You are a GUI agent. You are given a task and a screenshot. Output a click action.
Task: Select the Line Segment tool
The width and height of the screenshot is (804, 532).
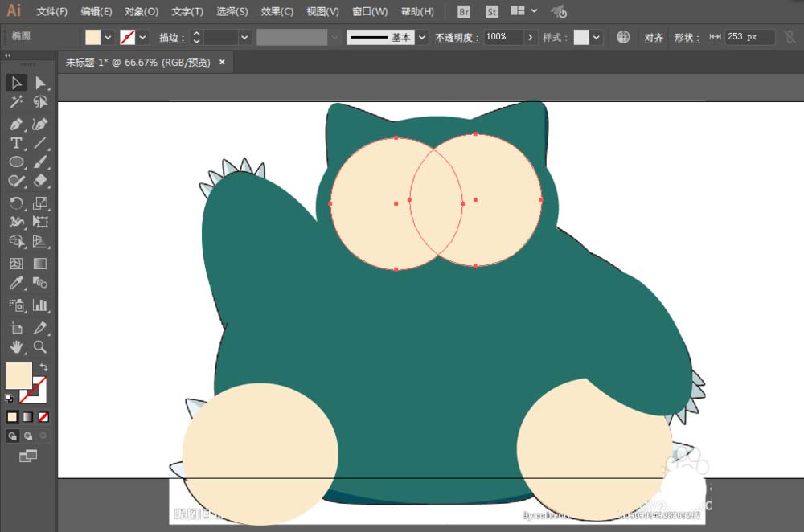pos(40,143)
